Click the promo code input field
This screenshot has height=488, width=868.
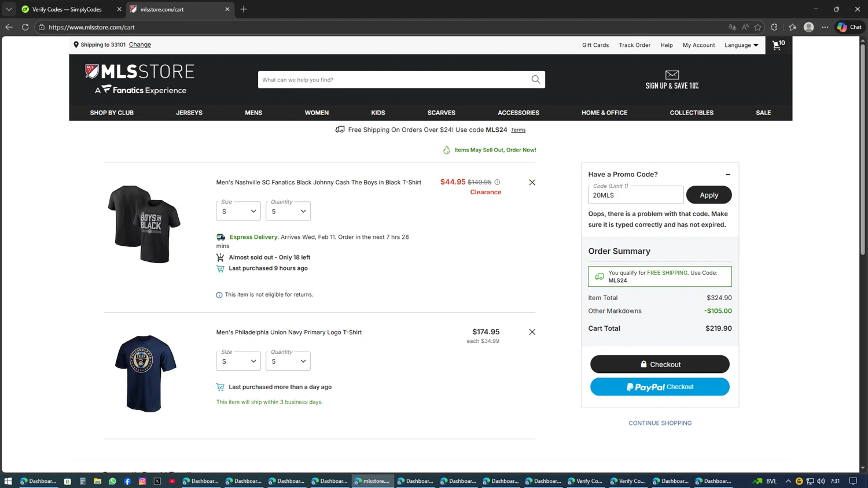click(635, 195)
